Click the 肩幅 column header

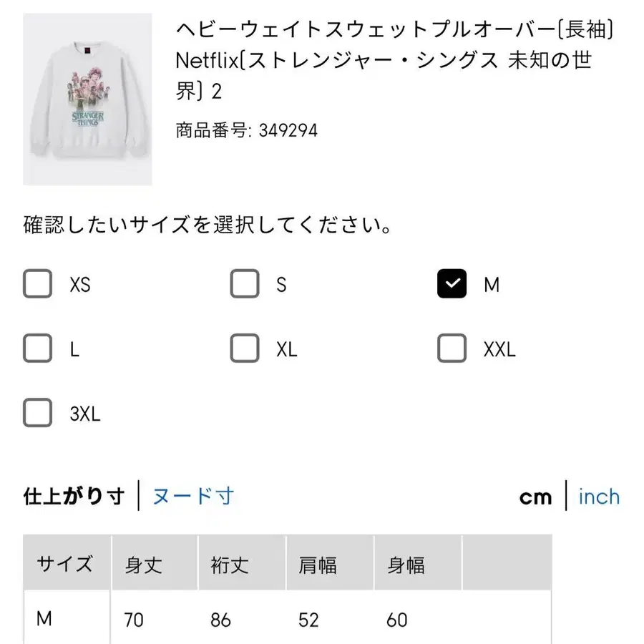point(318,565)
